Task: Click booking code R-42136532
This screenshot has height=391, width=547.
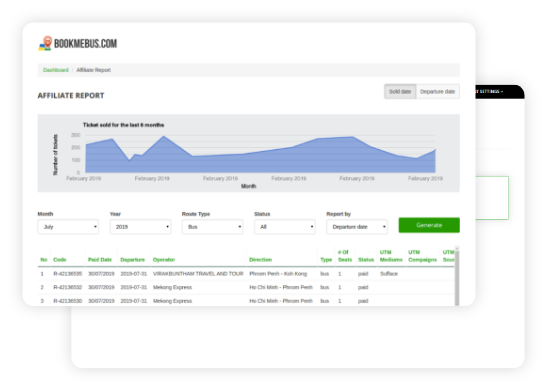Action: click(68, 287)
